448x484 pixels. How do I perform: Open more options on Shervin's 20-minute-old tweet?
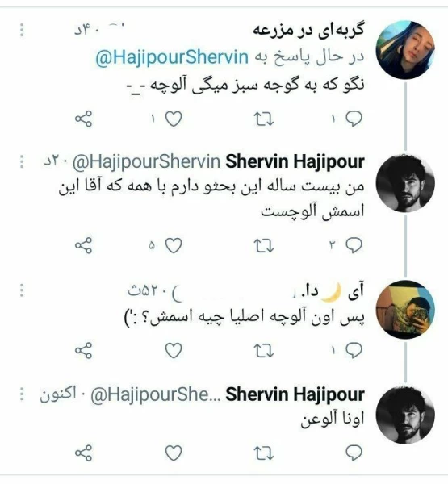(x=22, y=161)
